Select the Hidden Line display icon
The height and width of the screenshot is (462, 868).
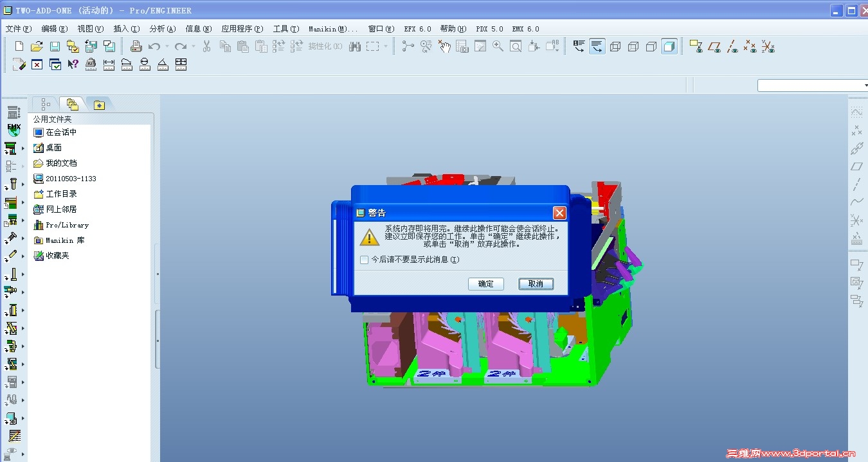click(633, 46)
